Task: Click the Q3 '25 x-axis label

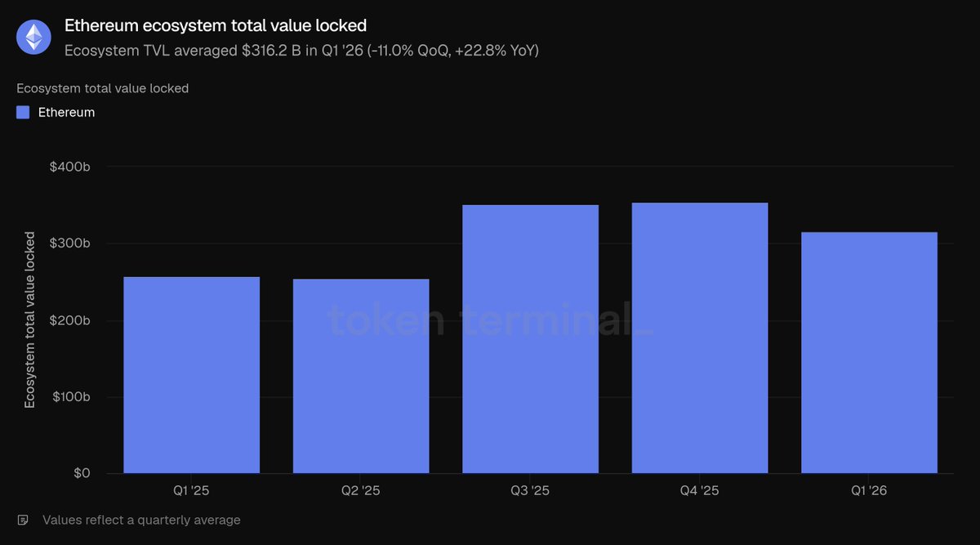Action: (531, 490)
